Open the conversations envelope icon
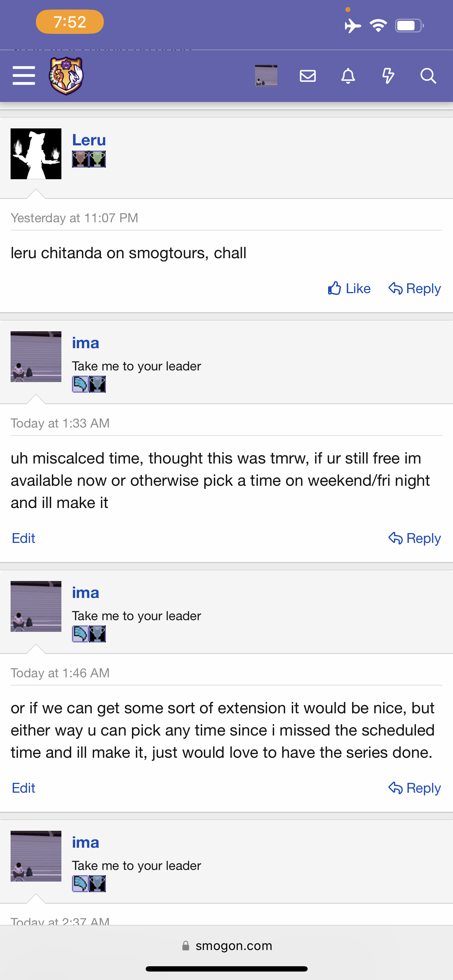Viewport: 453px width, 980px height. pos(307,76)
